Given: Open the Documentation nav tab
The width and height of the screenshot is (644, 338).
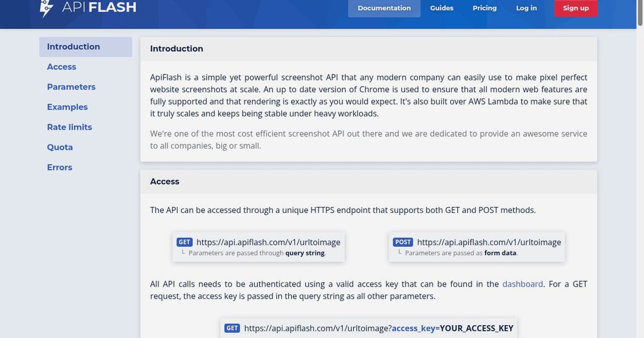Looking at the screenshot, I should click(x=384, y=8).
